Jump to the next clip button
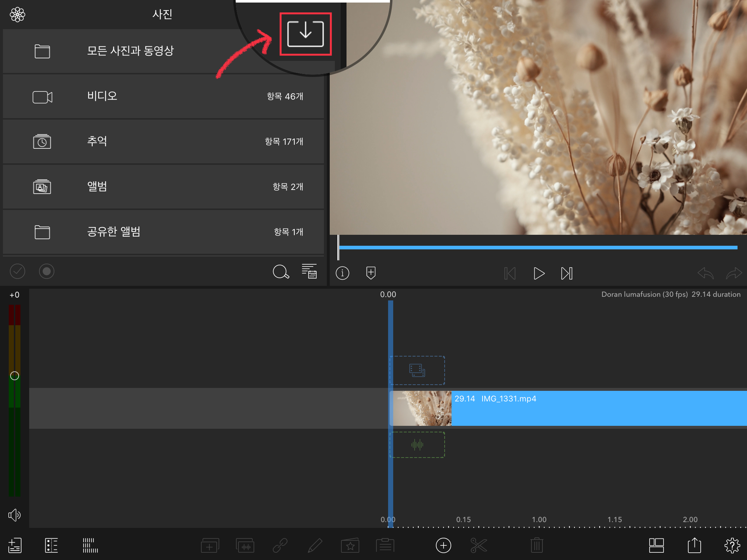 [x=566, y=273]
